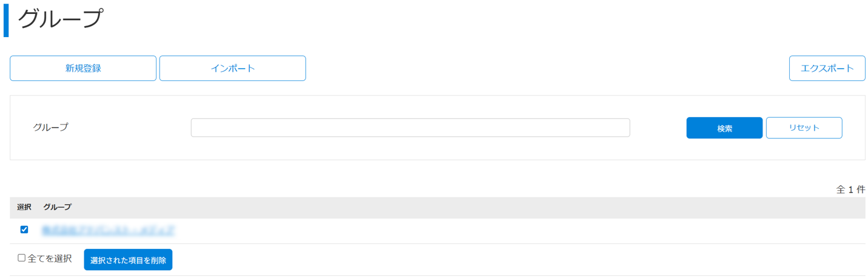Image resolution: width=868 pixels, height=280 pixels.
Task: Click empty area of the group row
Action: coord(485,231)
